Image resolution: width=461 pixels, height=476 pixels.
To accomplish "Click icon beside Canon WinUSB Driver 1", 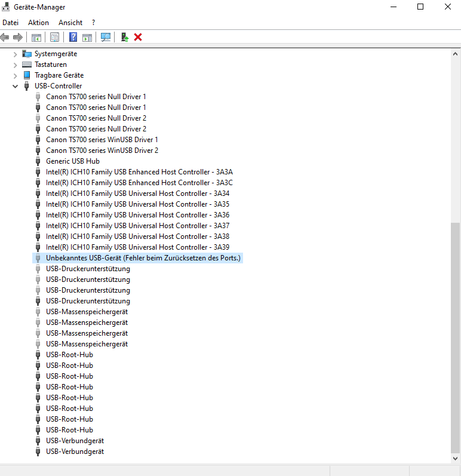I will pos(38,140).
